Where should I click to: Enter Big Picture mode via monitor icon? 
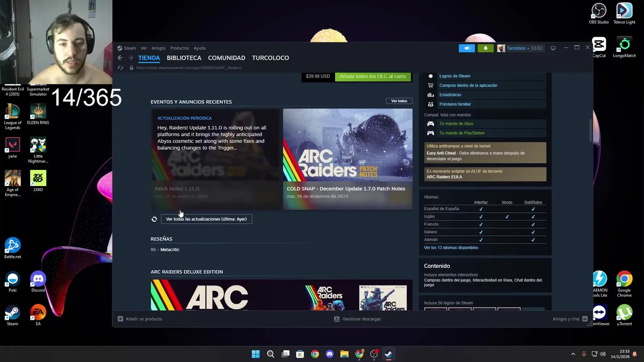point(553,48)
